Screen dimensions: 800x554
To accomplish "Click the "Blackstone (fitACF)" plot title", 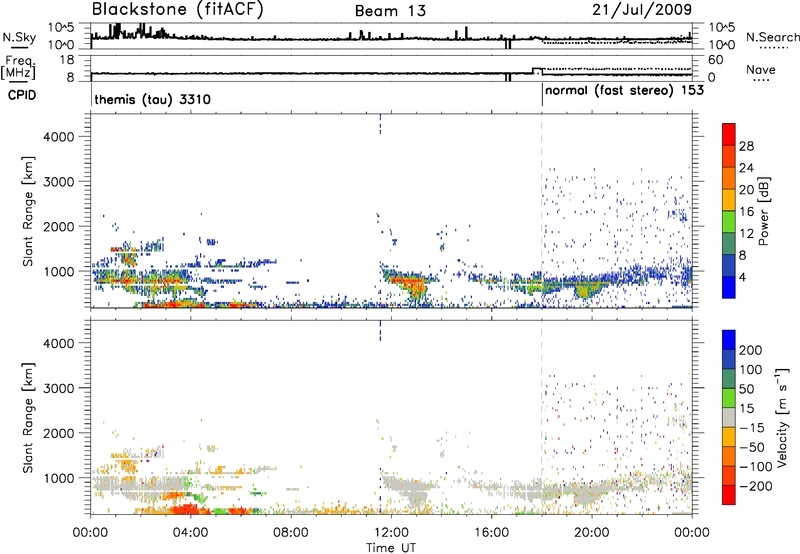I will point(178,10).
